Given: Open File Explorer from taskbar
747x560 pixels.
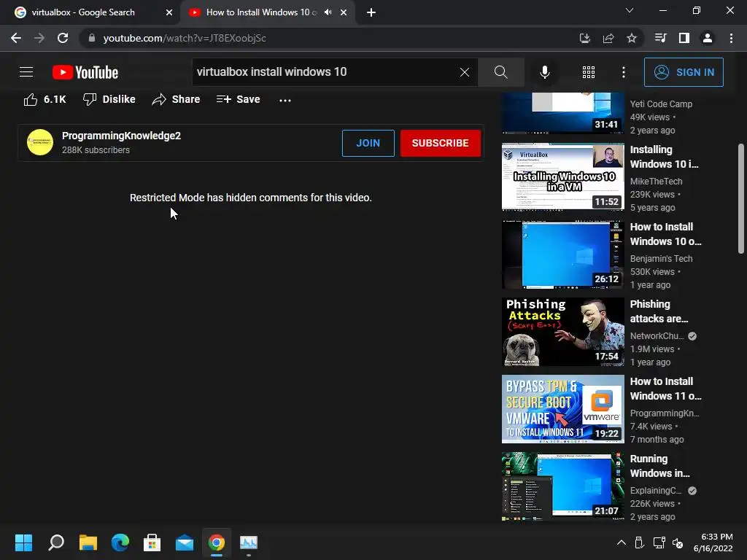Looking at the screenshot, I should pos(88,542).
